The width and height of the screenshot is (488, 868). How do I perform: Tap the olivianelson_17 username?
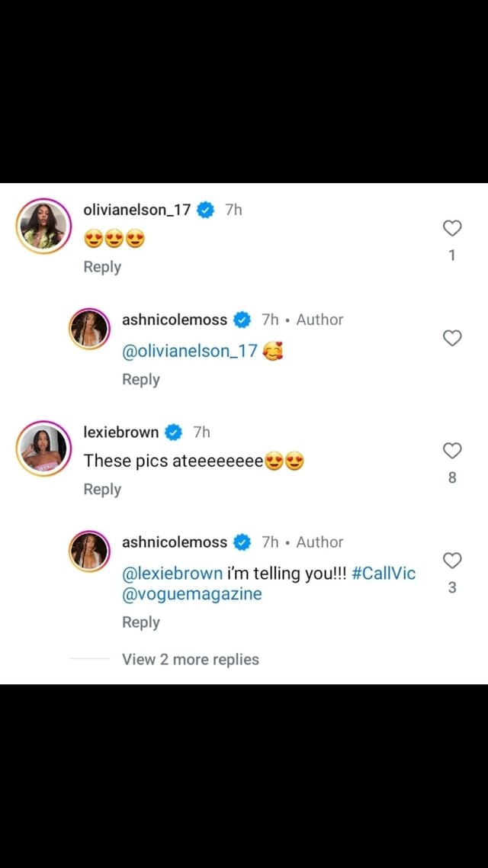[136, 210]
